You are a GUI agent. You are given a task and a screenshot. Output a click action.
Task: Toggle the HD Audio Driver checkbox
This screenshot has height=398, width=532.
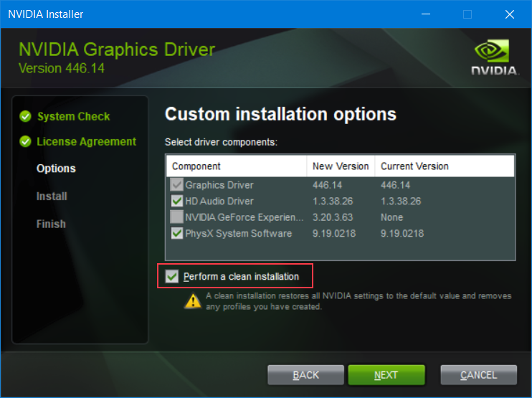coord(177,202)
